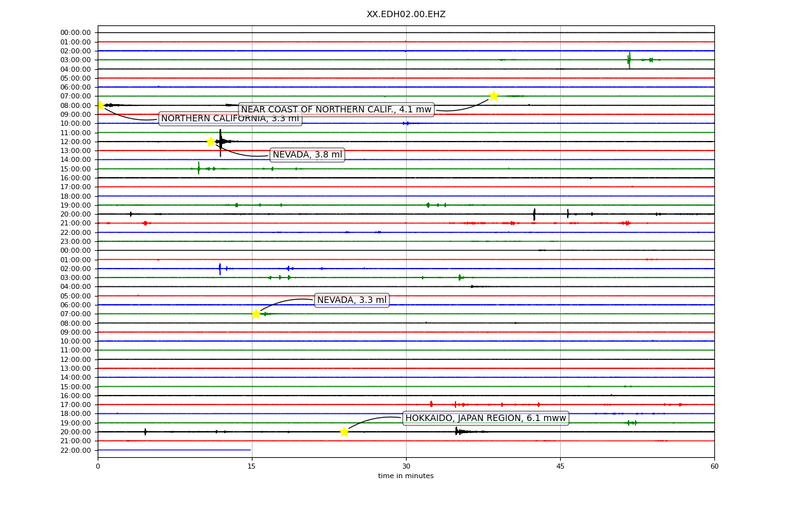Click the green spike on first 15:00:00 trace
The image size is (812, 508).
199,168
